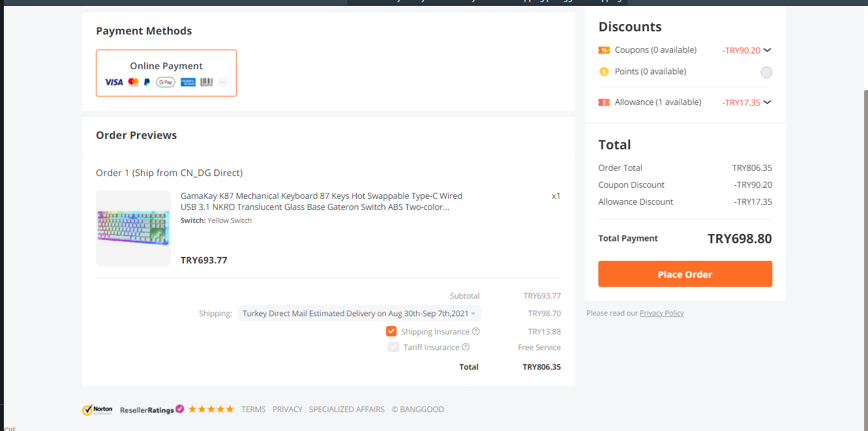
Task: Click the Order 1 ship from heading
Action: pos(170,173)
